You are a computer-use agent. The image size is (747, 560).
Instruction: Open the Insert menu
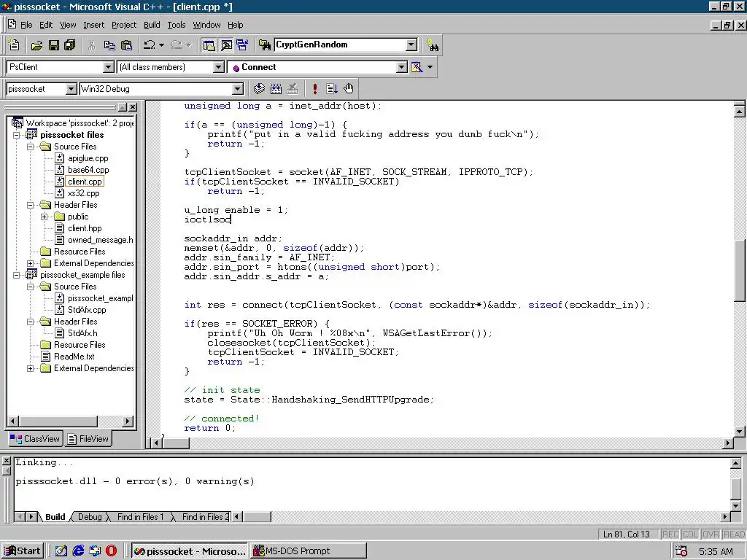(x=93, y=25)
